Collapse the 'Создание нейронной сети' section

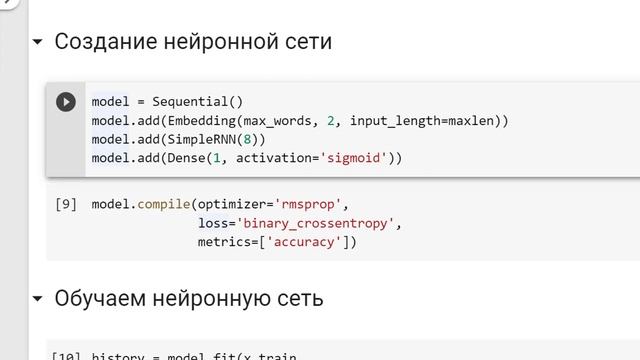(x=38, y=42)
